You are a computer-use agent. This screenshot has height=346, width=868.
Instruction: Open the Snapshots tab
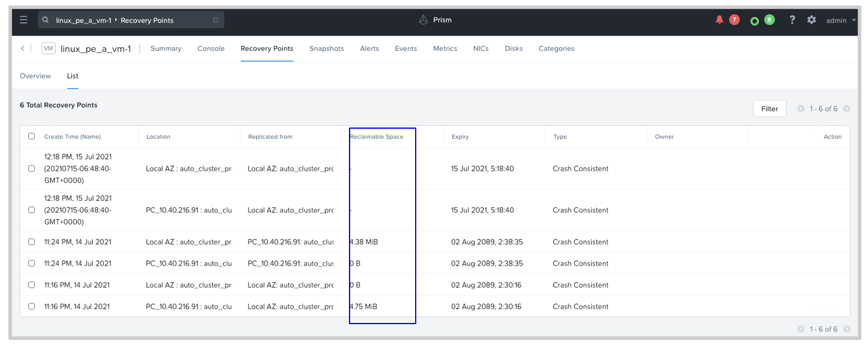tap(327, 48)
